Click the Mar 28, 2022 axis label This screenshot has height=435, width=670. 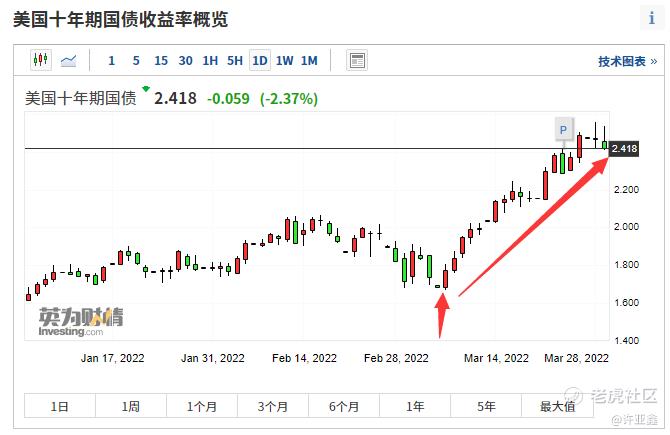point(576,358)
